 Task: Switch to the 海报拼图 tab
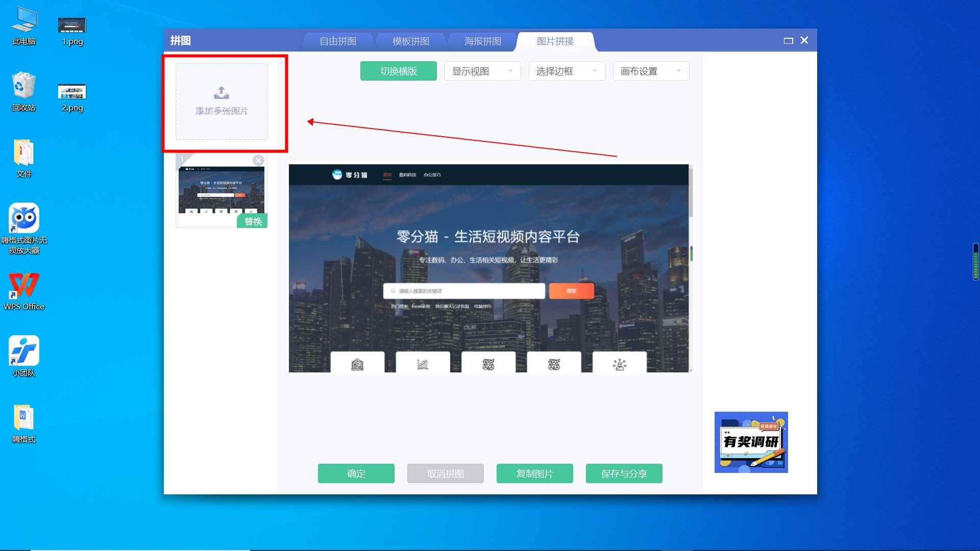pos(482,41)
